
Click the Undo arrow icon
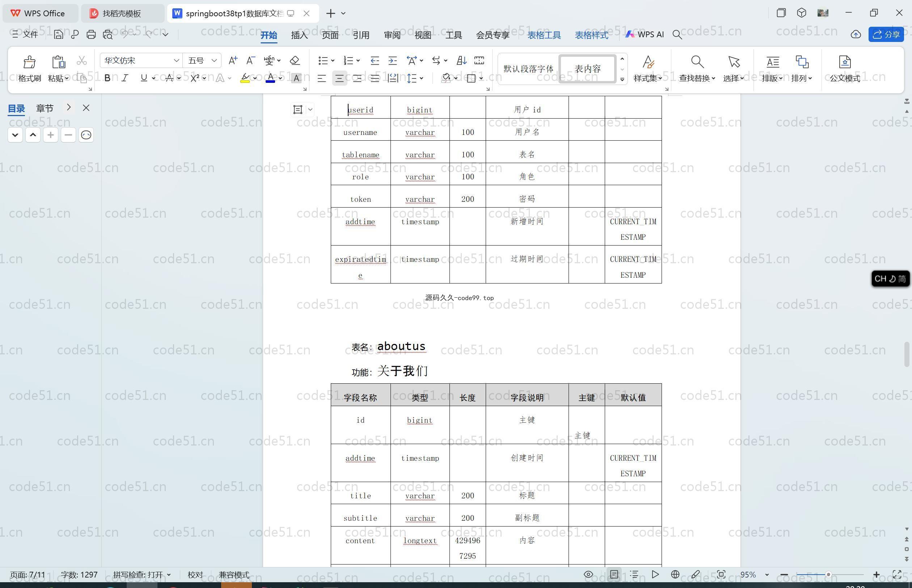click(x=124, y=34)
